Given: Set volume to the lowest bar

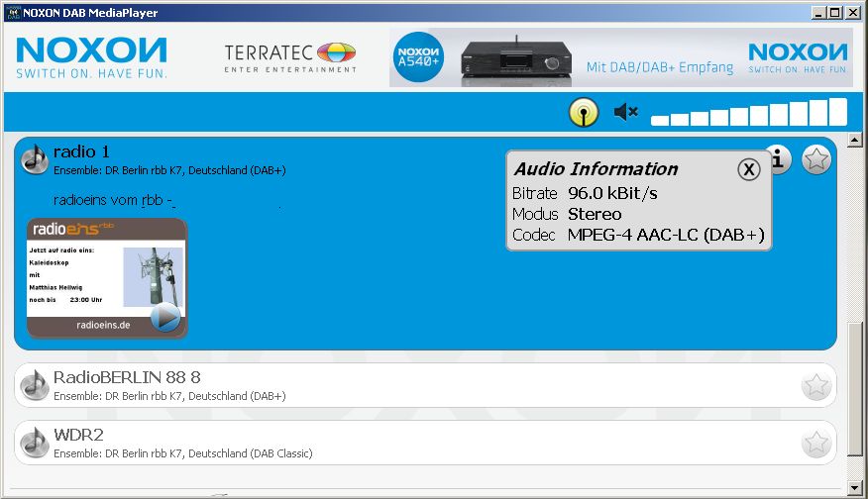Looking at the screenshot, I should tap(660, 121).
